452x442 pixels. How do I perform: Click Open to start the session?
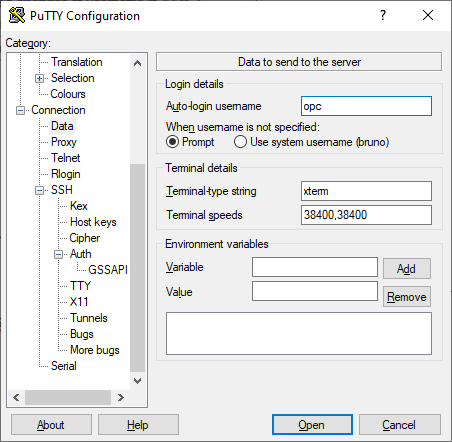pos(312,425)
